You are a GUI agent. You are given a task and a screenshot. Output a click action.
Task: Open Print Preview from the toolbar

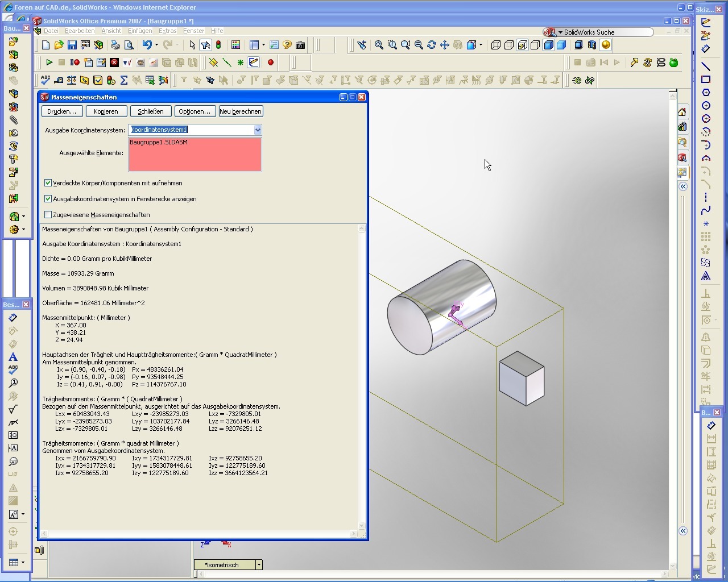tap(129, 45)
